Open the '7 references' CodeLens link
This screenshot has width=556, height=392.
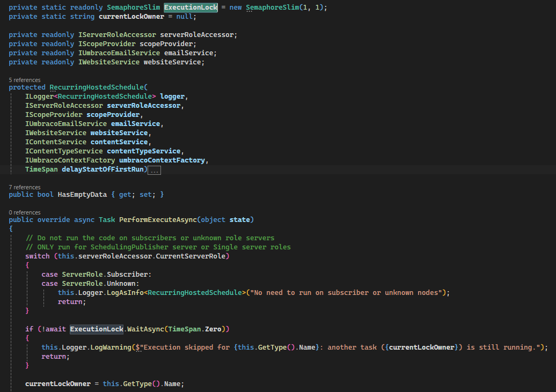point(25,187)
